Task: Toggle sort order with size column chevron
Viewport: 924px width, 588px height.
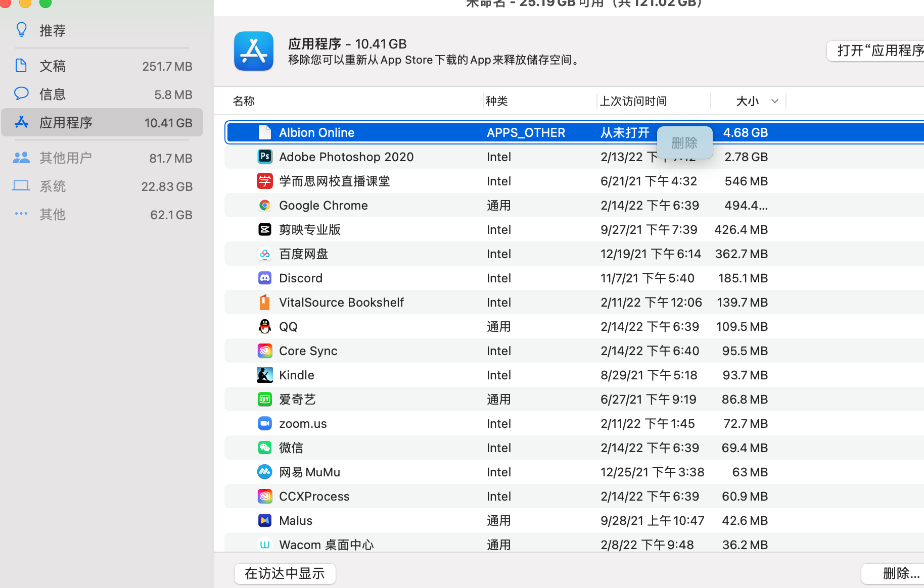Action: coord(774,102)
